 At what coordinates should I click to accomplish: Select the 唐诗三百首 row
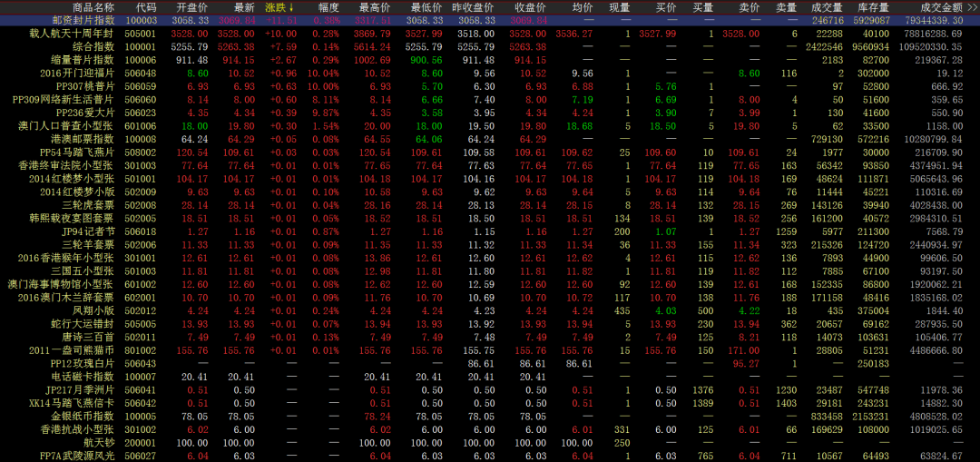tap(490, 337)
